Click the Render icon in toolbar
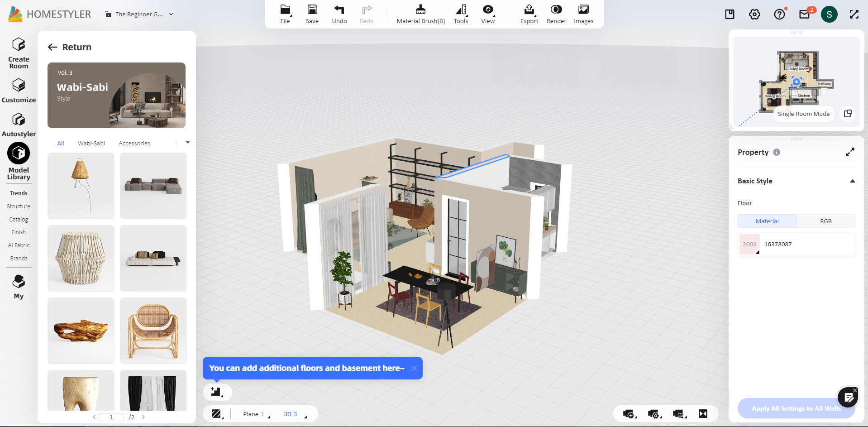Image resolution: width=868 pixels, height=427 pixels. (556, 14)
